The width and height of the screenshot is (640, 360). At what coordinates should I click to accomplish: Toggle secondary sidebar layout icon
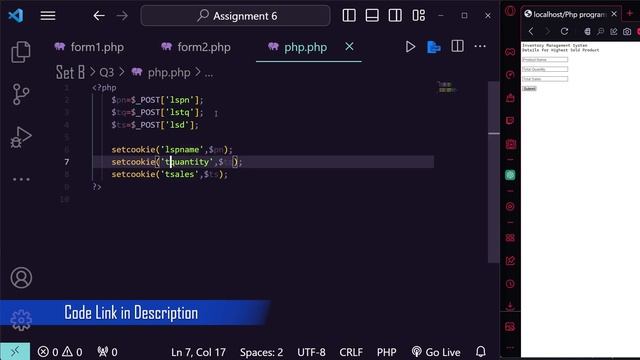tap(395, 16)
